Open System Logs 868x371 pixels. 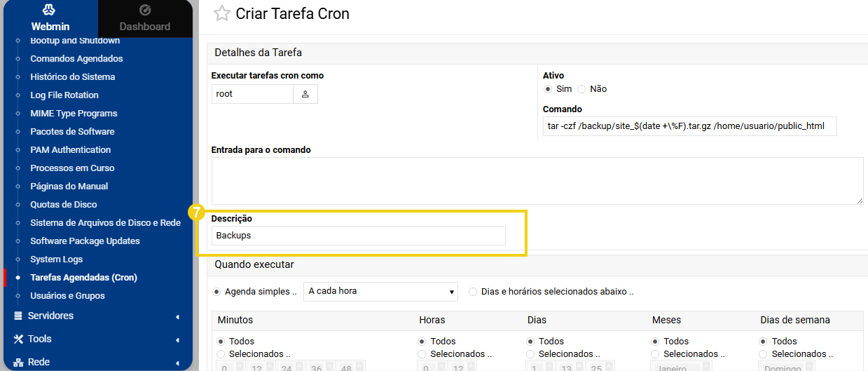(57, 259)
